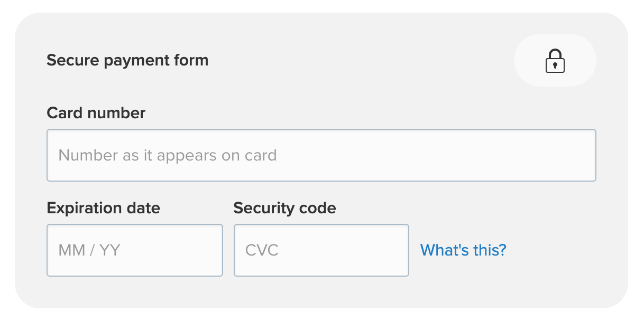This screenshot has height=321, width=644.
Task: Select the lock symbol inside the rounded badge
Action: point(555,60)
